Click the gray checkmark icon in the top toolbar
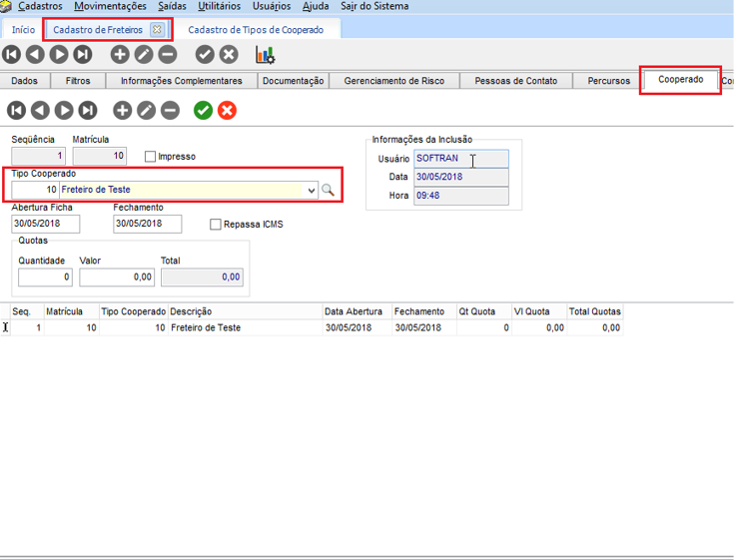This screenshot has width=737, height=560. (x=205, y=55)
